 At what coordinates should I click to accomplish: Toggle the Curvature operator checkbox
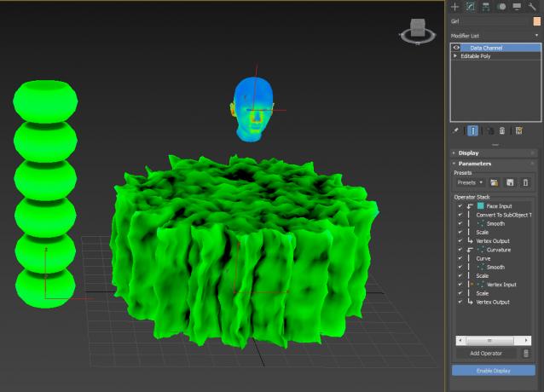[x=460, y=250]
